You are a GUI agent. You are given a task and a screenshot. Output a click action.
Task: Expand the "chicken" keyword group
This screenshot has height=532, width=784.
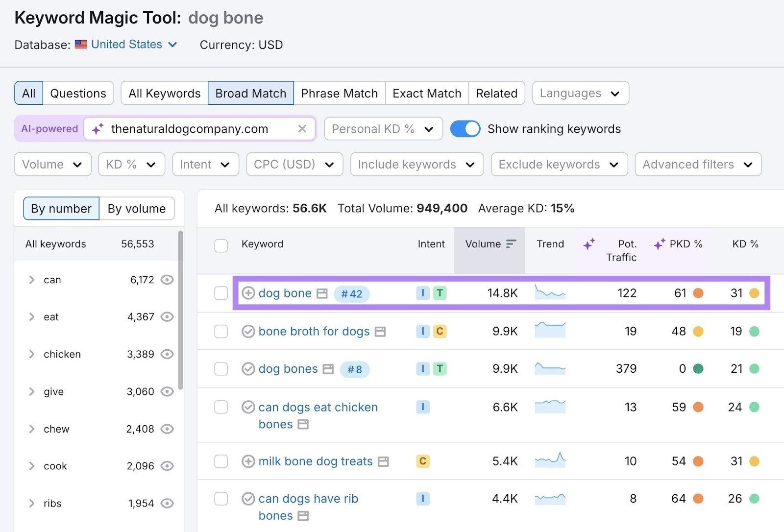pyautogui.click(x=31, y=354)
